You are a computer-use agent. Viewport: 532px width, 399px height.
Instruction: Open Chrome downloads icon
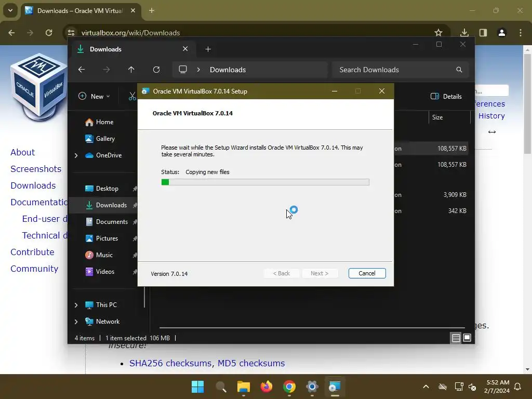(x=464, y=33)
